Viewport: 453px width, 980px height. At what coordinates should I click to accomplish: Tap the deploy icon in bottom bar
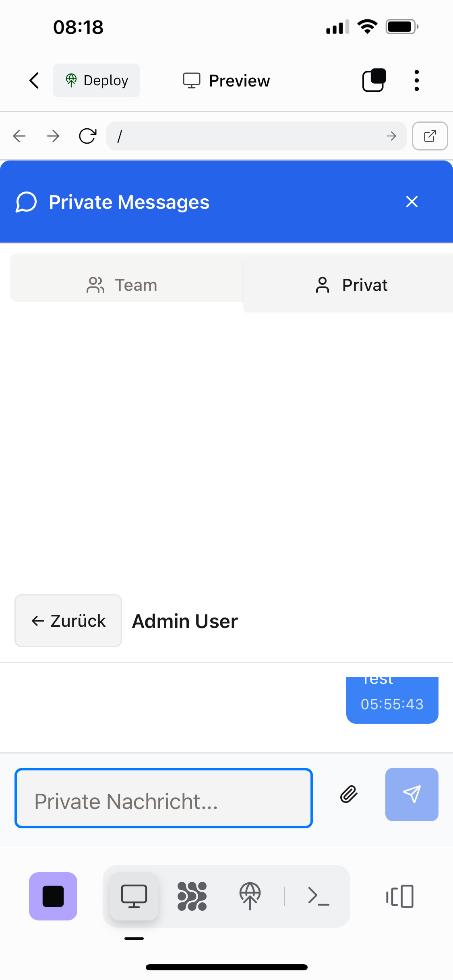[250, 896]
